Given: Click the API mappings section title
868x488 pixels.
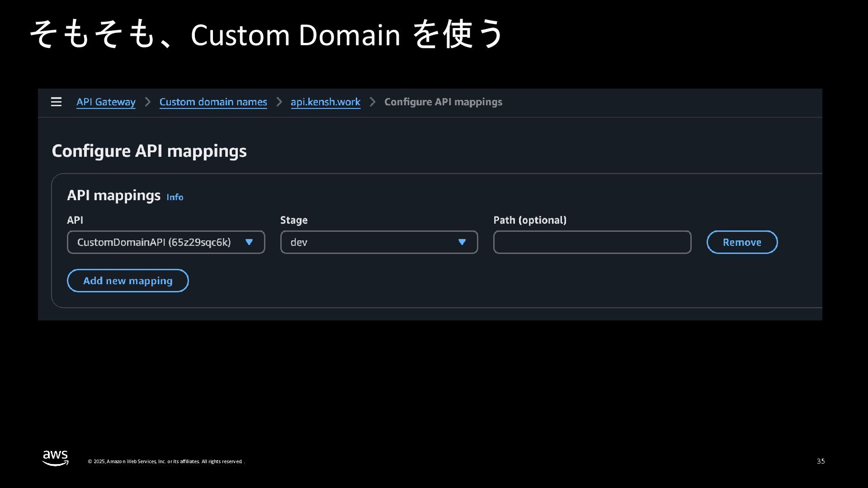Looking at the screenshot, I should [113, 195].
